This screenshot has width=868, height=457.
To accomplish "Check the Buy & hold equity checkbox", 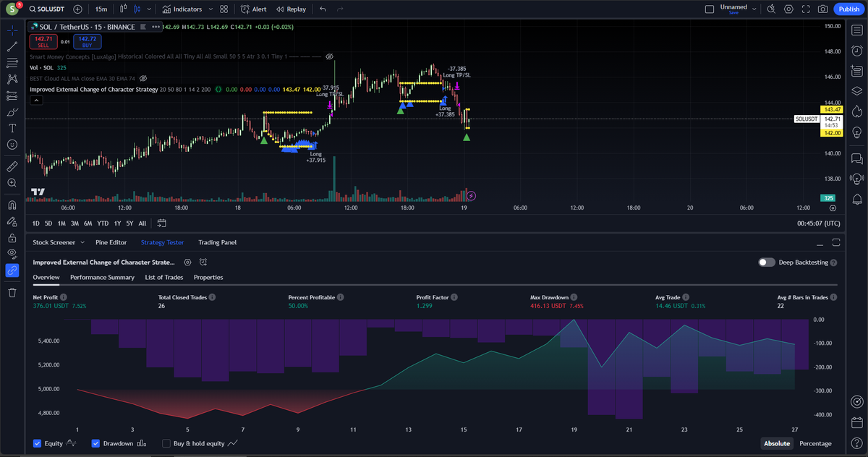I will click(166, 443).
